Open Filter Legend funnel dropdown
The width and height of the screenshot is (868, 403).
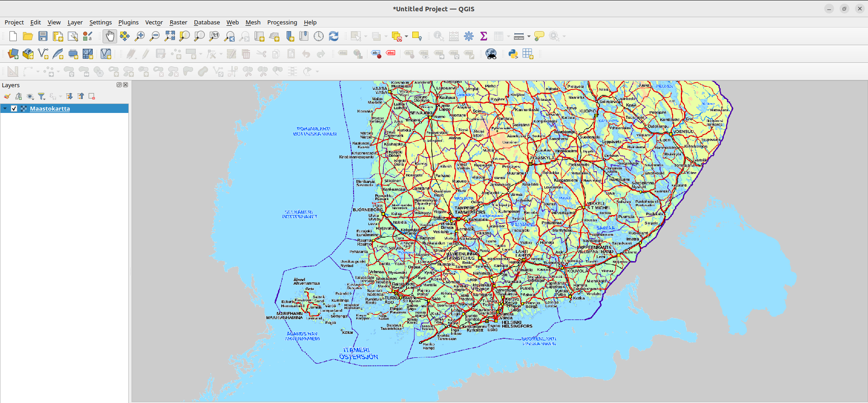pyautogui.click(x=42, y=96)
